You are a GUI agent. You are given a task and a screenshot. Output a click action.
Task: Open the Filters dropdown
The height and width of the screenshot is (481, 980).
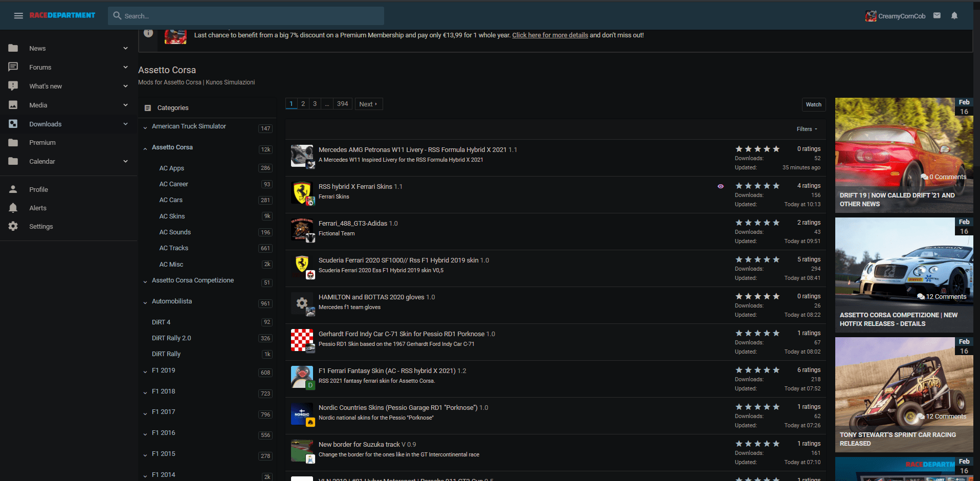[x=807, y=129]
